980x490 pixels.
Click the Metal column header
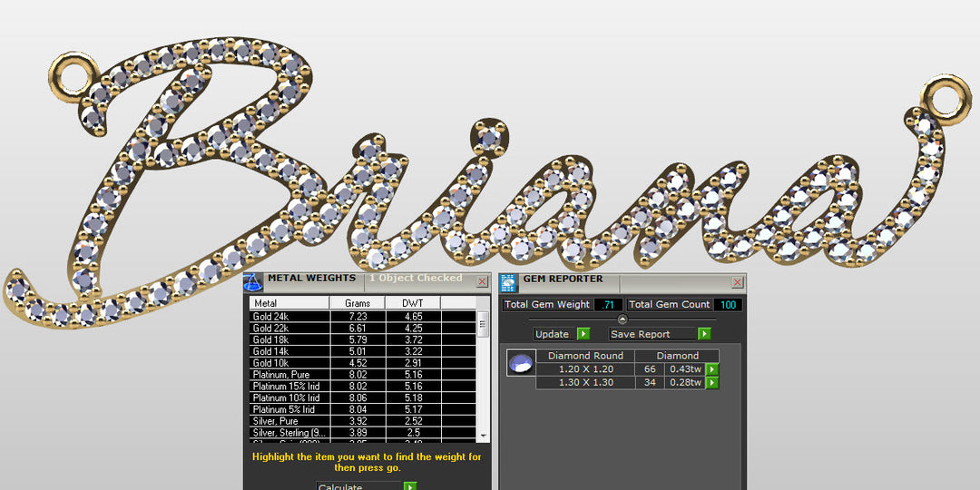click(x=289, y=303)
